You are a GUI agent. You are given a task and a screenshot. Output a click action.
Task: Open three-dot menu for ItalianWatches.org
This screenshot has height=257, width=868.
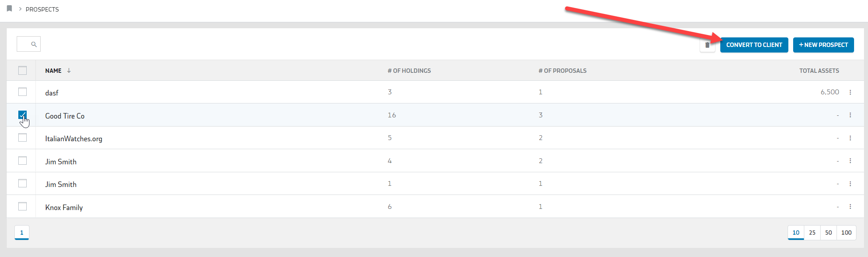(850, 138)
